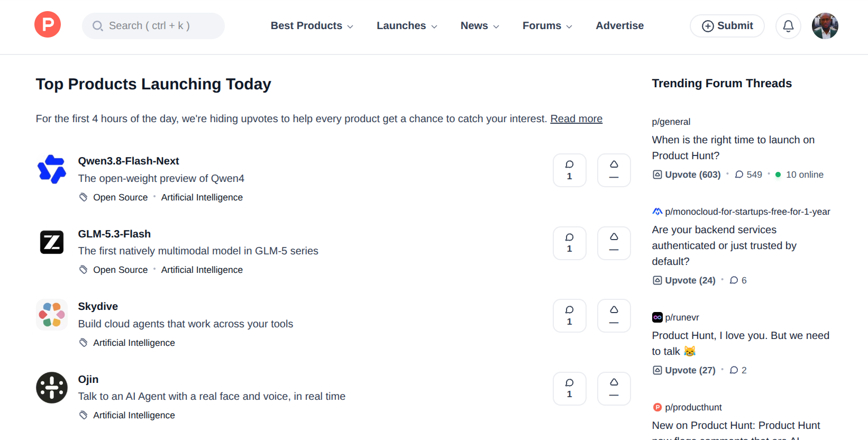Open the Ojin product logo
The width and height of the screenshot is (868, 440).
tap(52, 388)
